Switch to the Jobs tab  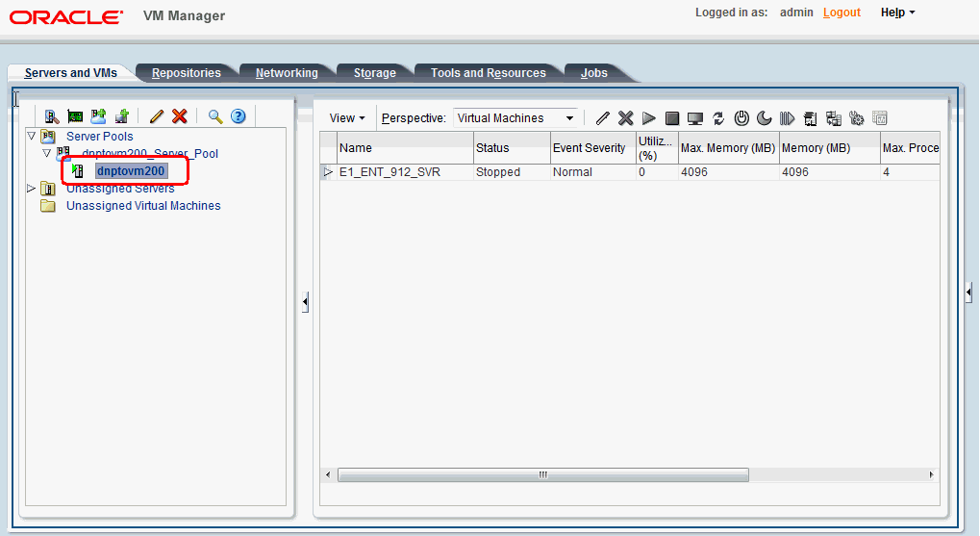[x=593, y=73]
